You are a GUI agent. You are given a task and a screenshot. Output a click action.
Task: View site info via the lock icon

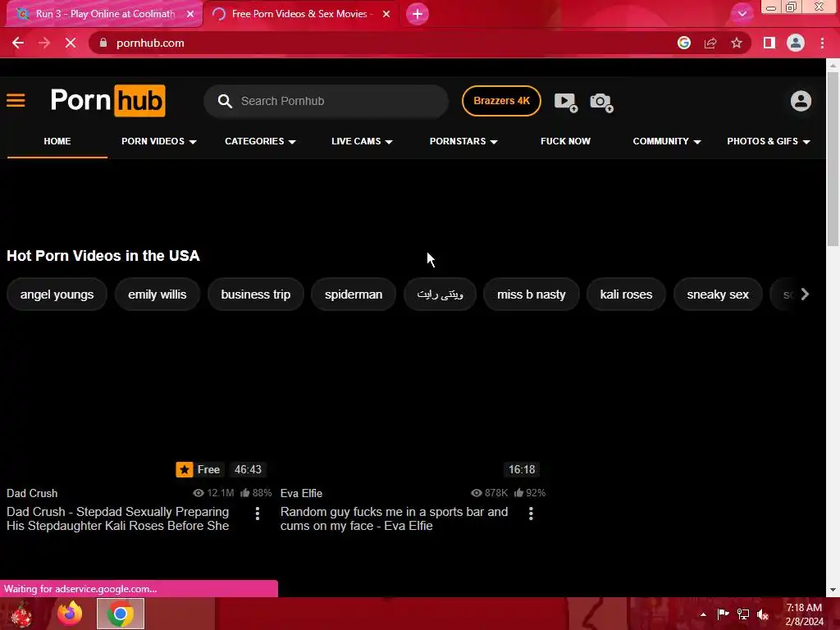[103, 43]
